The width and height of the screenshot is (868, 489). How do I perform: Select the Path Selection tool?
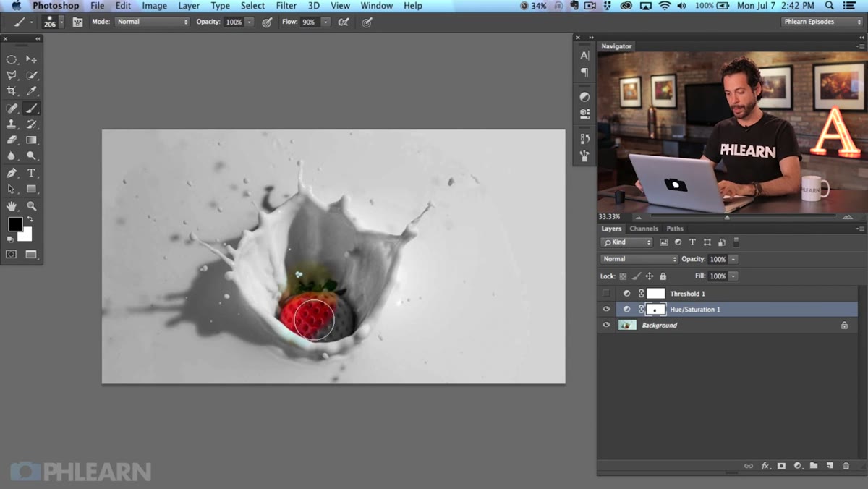pos(12,190)
